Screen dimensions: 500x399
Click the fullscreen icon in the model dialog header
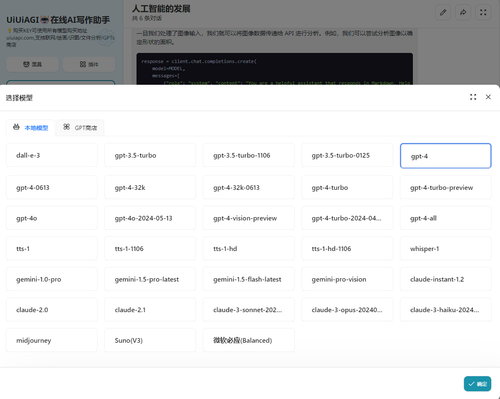[473, 97]
